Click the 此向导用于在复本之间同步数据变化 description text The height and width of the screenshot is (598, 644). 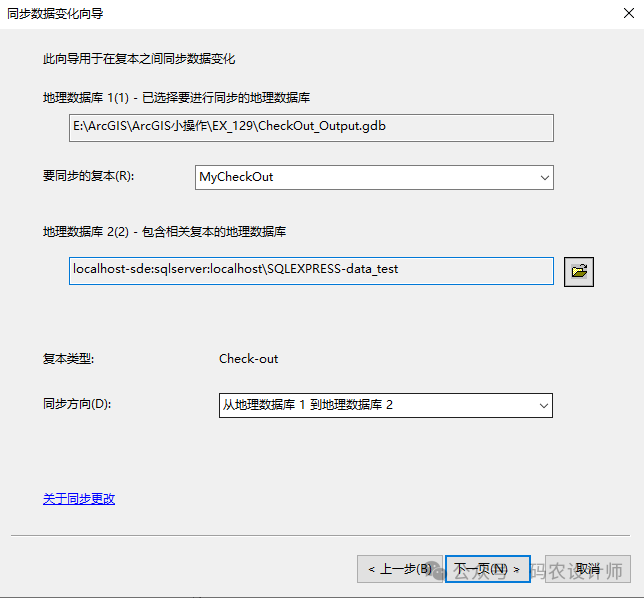(139, 59)
